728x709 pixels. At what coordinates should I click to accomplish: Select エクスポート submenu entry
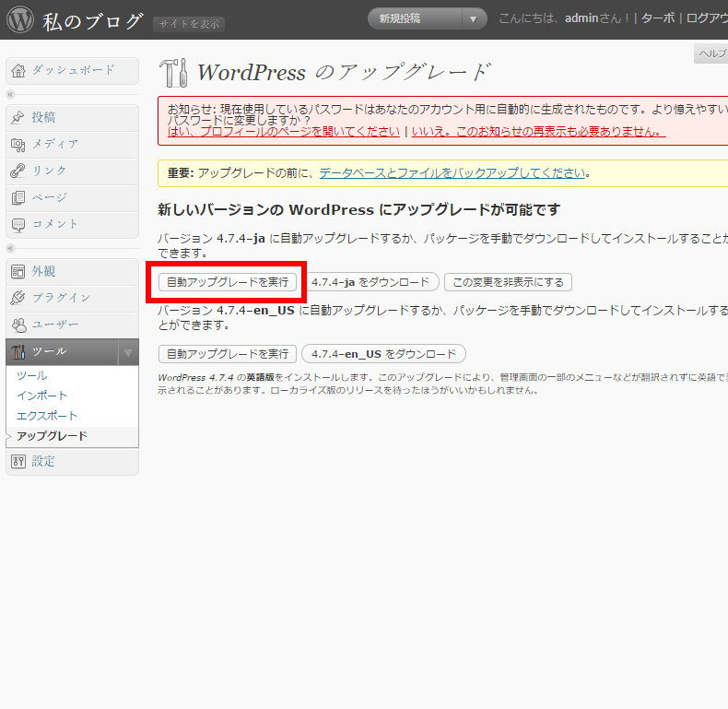[x=47, y=416]
